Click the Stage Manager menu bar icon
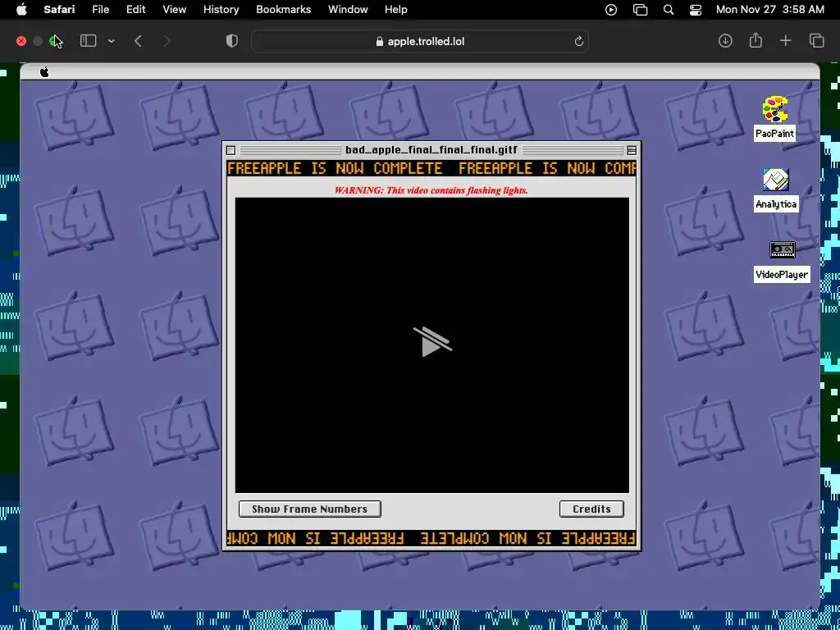Image resolution: width=840 pixels, height=630 pixels. [x=640, y=10]
